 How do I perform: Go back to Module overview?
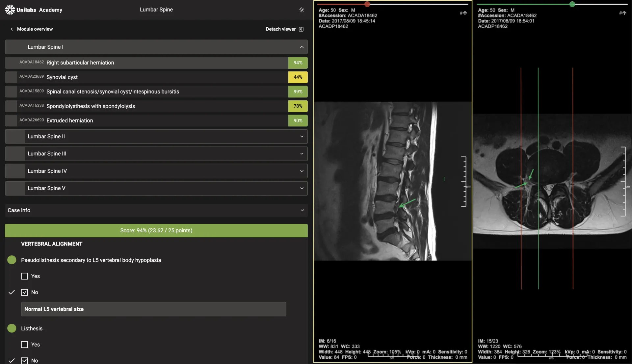point(35,29)
